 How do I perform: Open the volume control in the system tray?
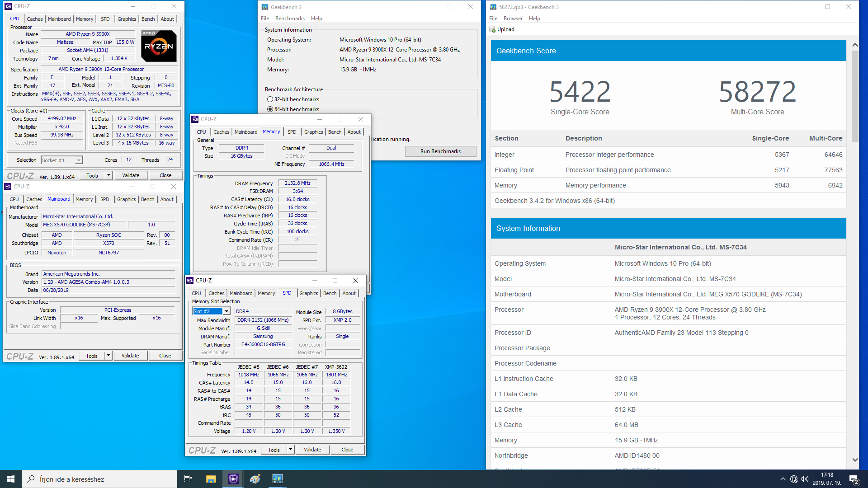(x=805, y=479)
